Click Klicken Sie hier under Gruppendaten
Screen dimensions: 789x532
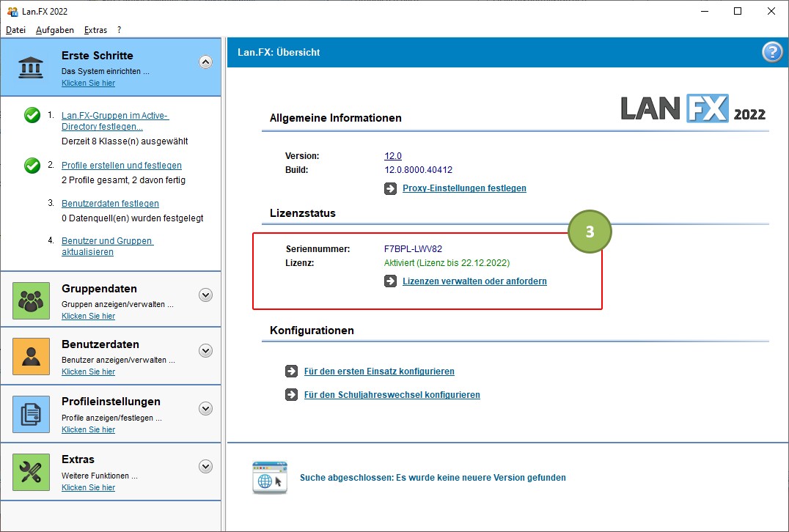coord(88,316)
